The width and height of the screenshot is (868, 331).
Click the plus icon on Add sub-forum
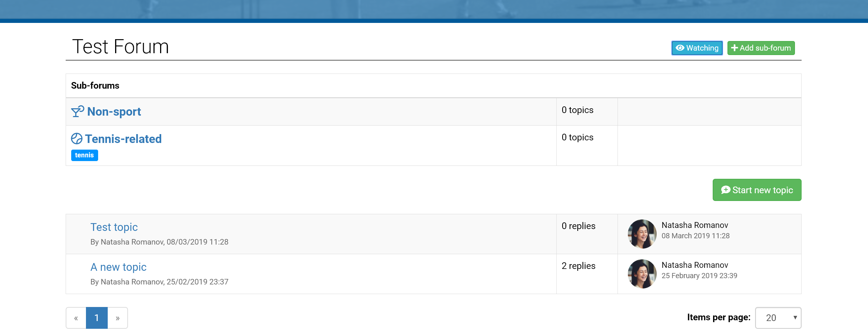(734, 48)
